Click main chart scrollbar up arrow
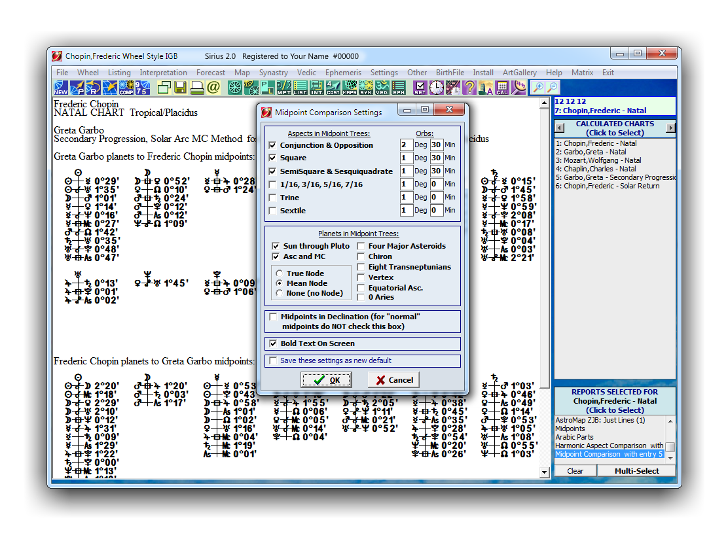 coord(545,103)
